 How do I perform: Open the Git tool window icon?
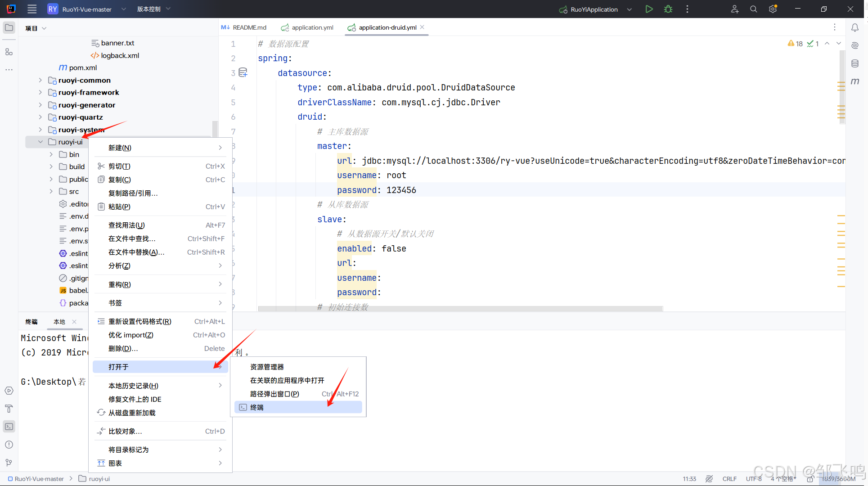coord(9,463)
